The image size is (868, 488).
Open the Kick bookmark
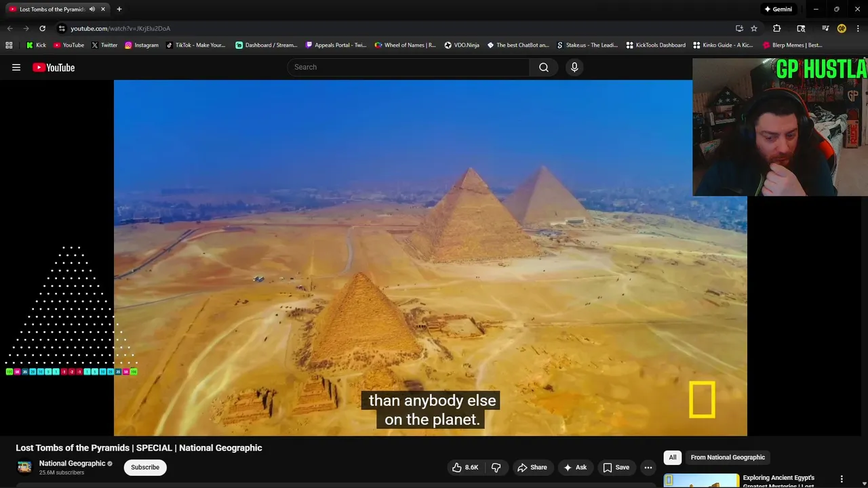click(36, 45)
